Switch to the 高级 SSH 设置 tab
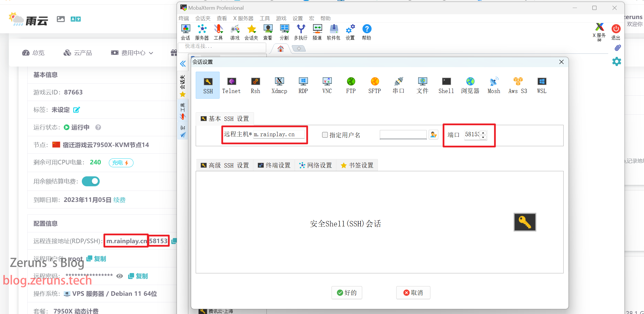 [x=225, y=165]
